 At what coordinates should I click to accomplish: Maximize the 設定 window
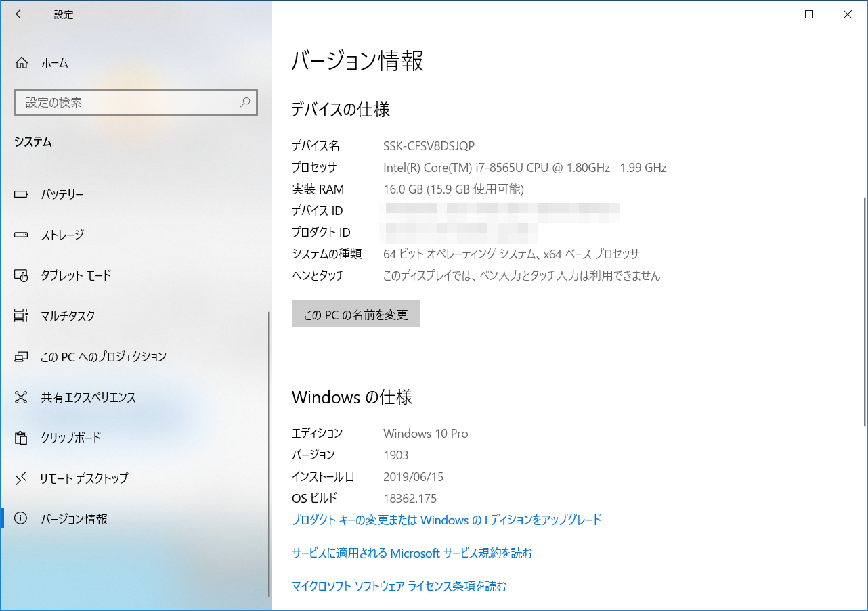(x=809, y=14)
